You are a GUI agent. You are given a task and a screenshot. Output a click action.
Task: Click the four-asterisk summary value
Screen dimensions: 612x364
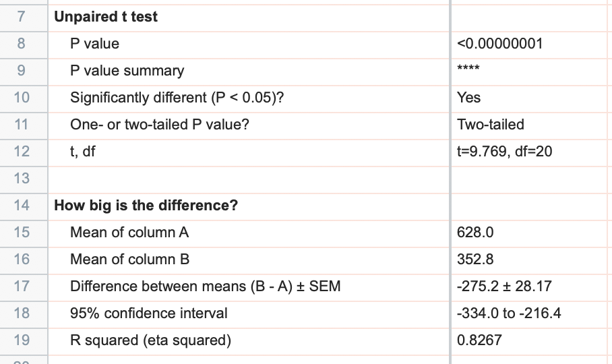(x=468, y=70)
